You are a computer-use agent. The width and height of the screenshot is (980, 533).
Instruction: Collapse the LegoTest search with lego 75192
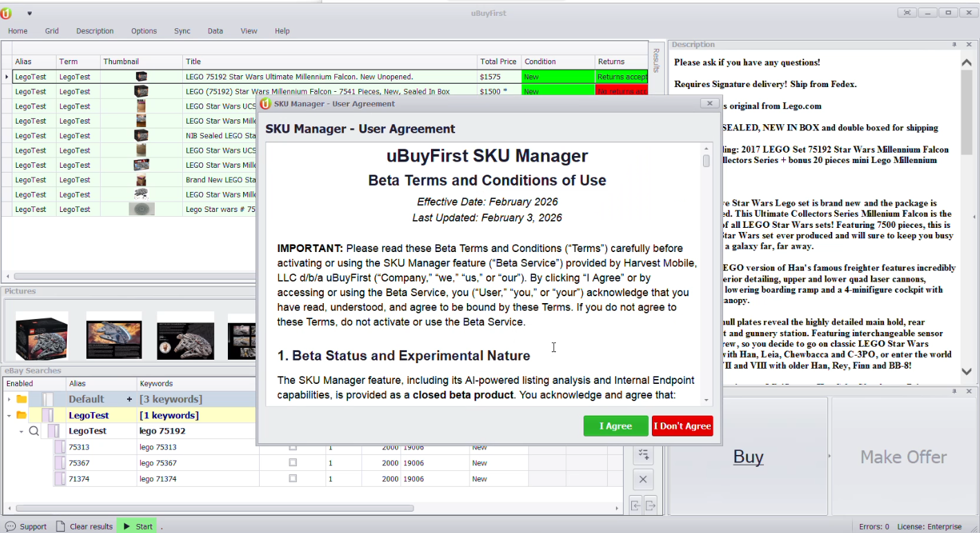(x=21, y=432)
